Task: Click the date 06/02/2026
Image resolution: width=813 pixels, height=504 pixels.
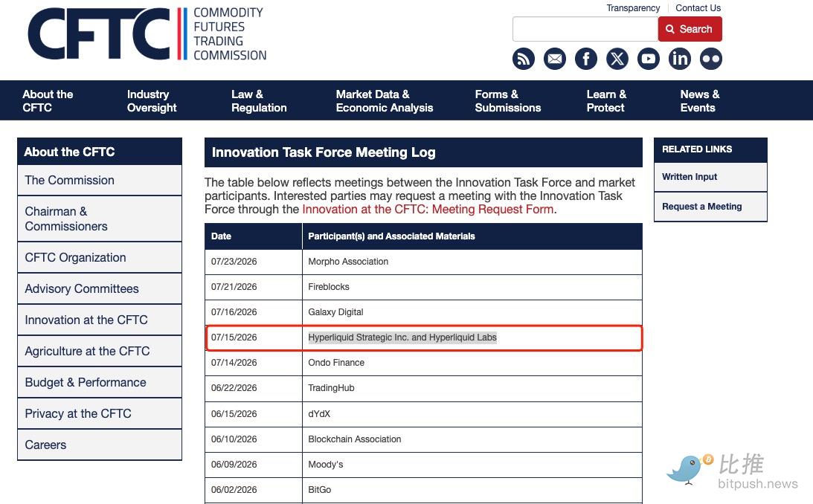Action: click(234, 489)
